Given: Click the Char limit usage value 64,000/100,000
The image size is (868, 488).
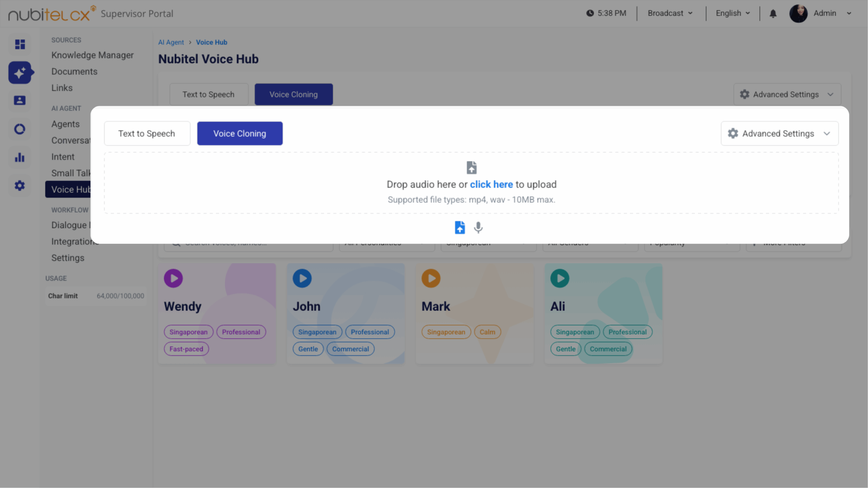Looking at the screenshot, I should coord(120,296).
